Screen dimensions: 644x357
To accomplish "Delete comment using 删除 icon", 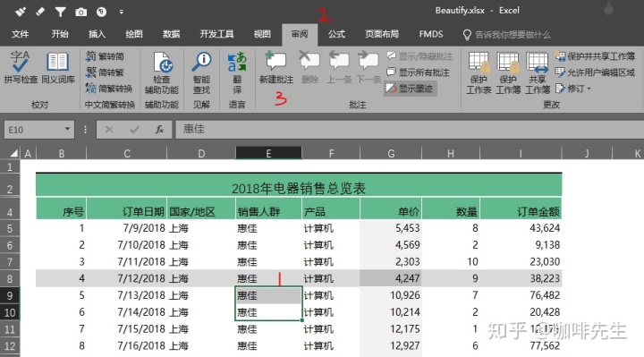I will [x=309, y=67].
